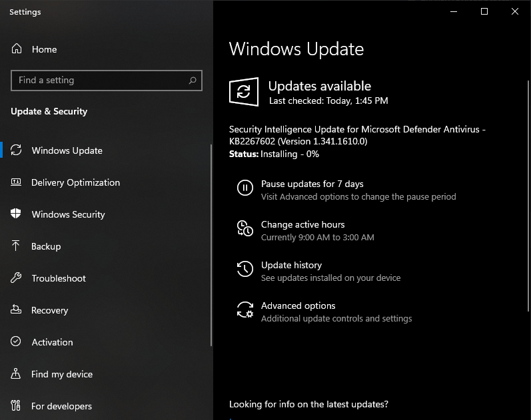The image size is (531, 420).
Task: Click the KB2267602 update description text
Action: click(357, 135)
